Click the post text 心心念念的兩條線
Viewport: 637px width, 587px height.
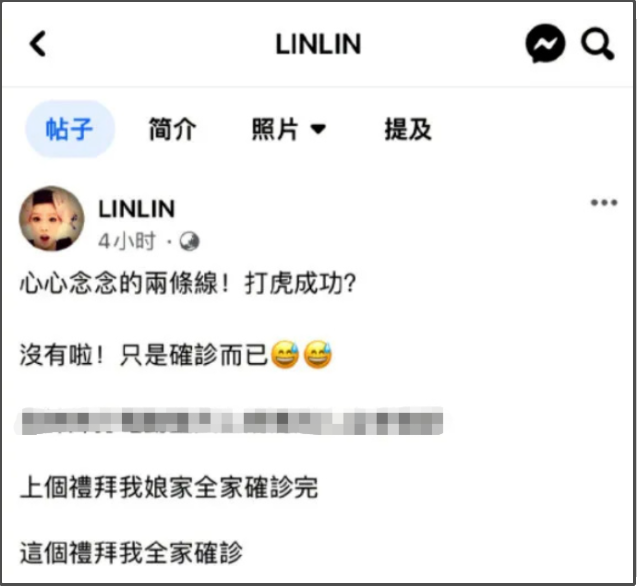[x=120, y=283]
